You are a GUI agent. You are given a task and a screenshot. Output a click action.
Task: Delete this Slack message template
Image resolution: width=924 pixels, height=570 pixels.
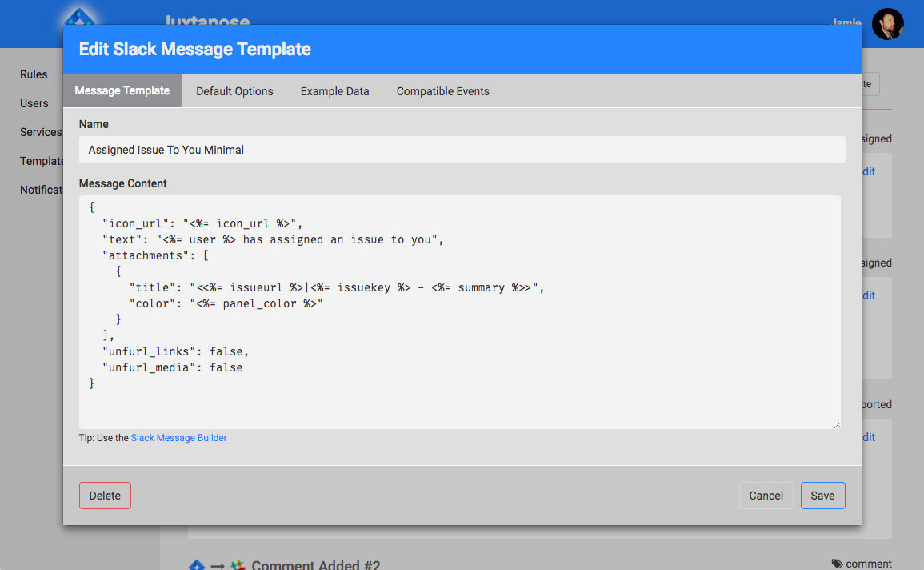pos(105,496)
